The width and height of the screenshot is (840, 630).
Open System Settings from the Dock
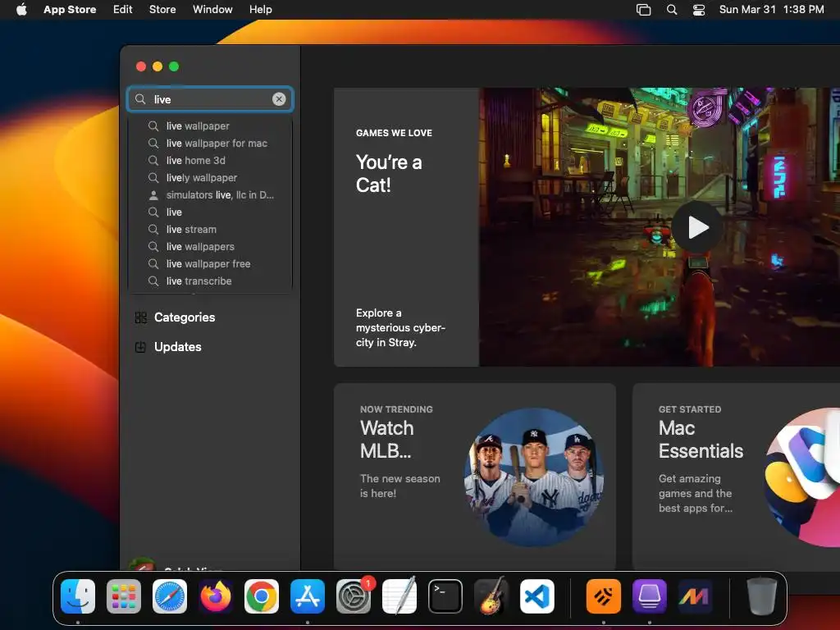(354, 596)
